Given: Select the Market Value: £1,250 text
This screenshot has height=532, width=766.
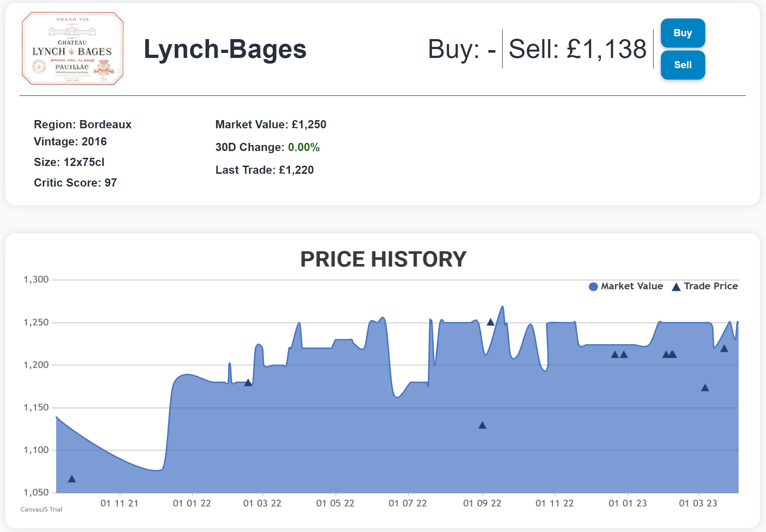Looking at the screenshot, I should click(x=271, y=124).
